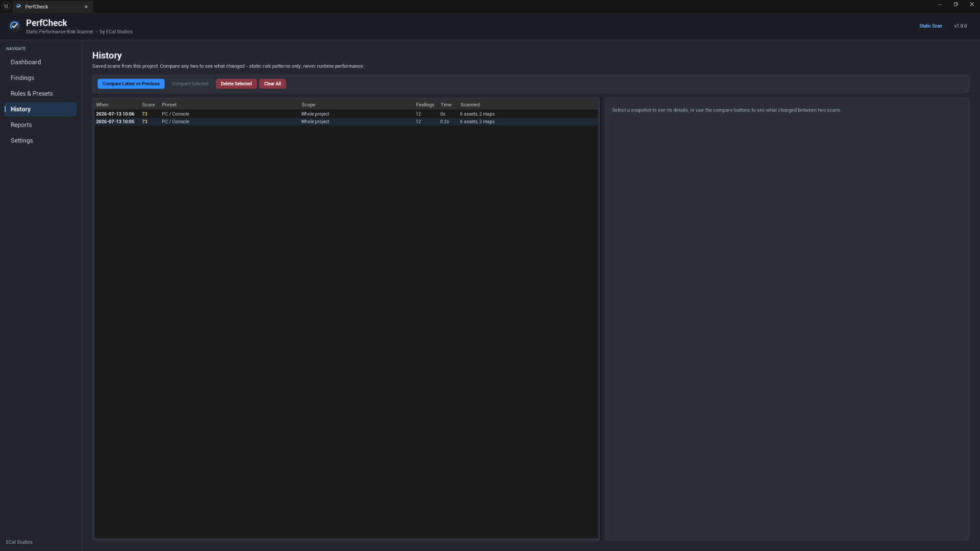Click the 0.2s time cell
The width and height of the screenshot is (980, 551).
click(445, 122)
